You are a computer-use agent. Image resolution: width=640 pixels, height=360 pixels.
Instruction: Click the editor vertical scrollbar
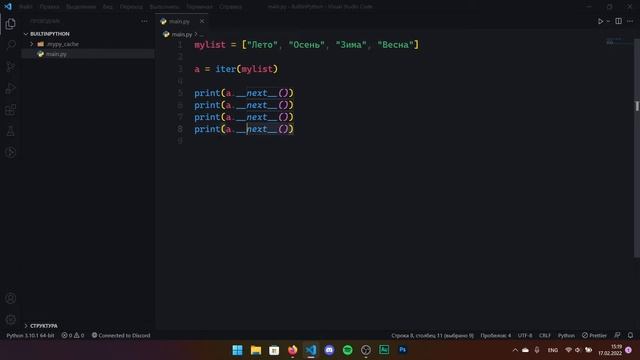coord(637,147)
